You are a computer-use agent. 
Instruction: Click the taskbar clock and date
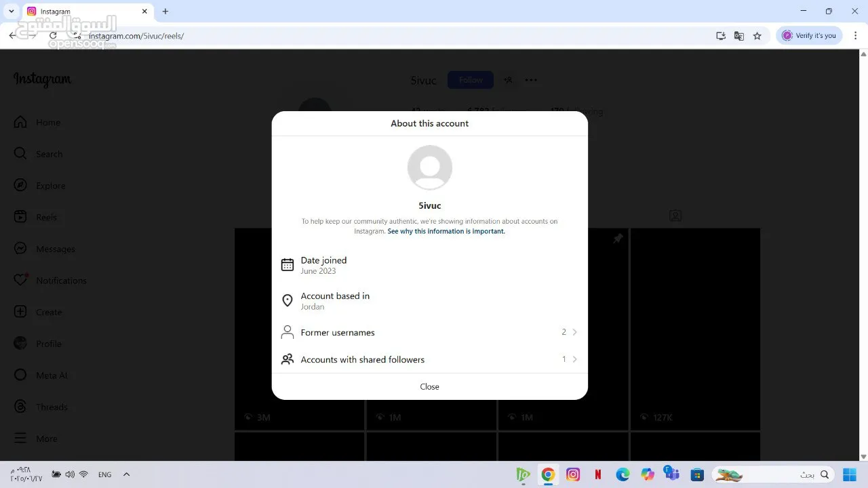click(x=26, y=474)
